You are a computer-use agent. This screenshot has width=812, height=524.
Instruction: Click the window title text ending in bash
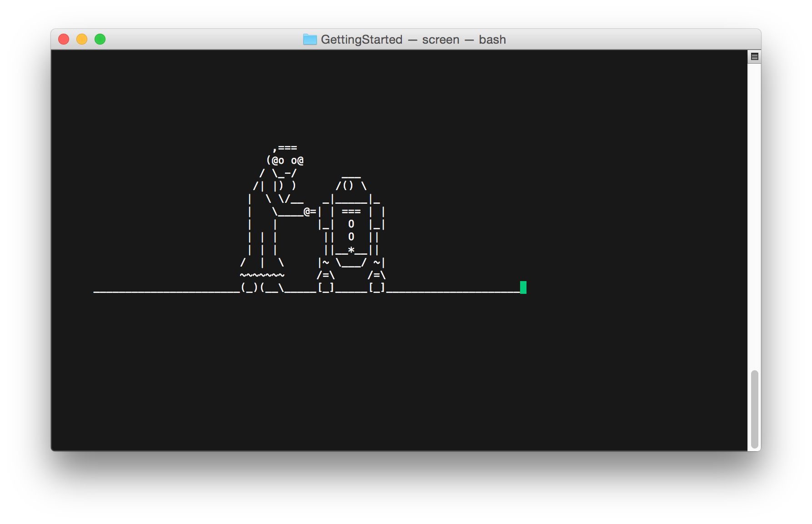(413, 40)
